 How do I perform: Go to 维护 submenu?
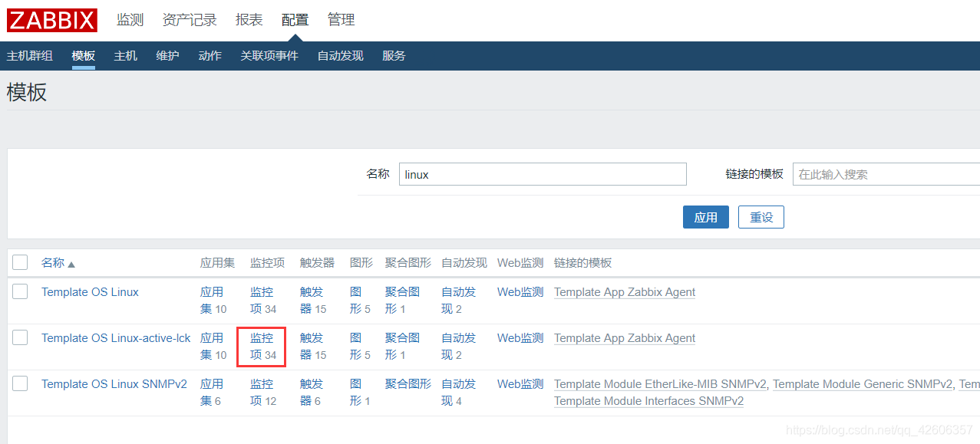click(168, 56)
